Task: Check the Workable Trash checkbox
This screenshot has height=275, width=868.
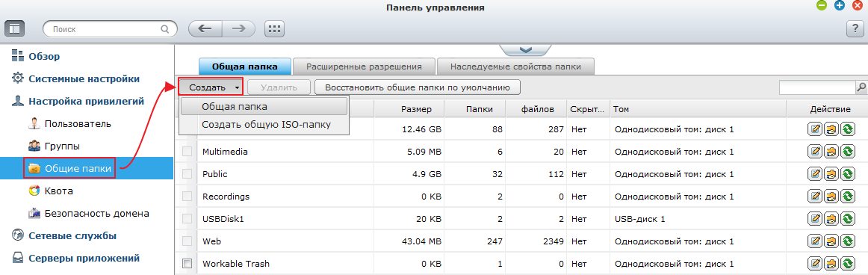Action: coord(187,263)
